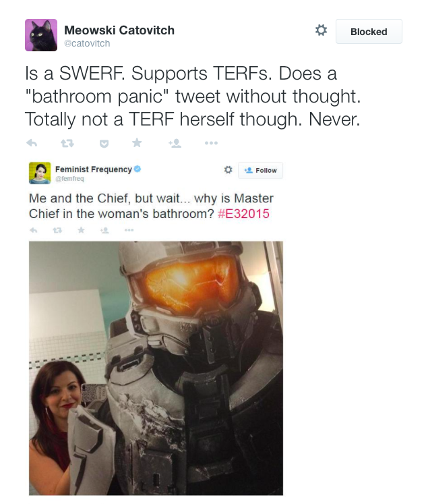This screenshot has height=504, width=426.
Task: Open Feminist Frequency profile avatar
Action: [x=40, y=173]
